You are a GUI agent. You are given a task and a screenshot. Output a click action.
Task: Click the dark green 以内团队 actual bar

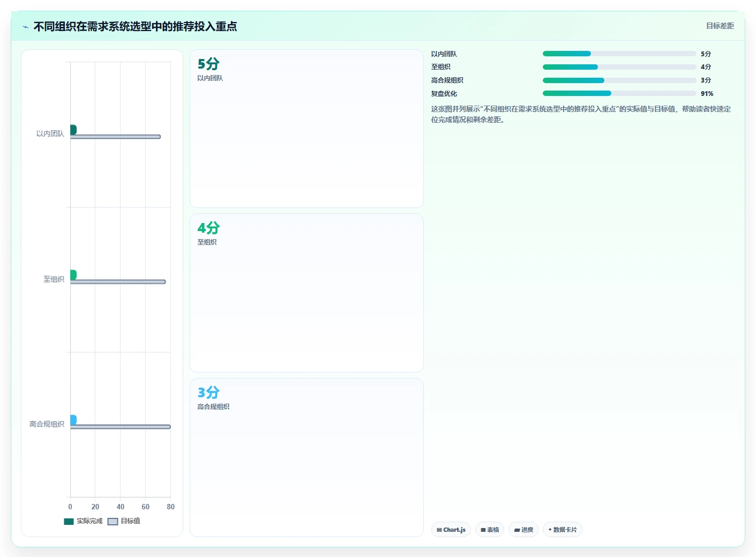pyautogui.click(x=73, y=130)
